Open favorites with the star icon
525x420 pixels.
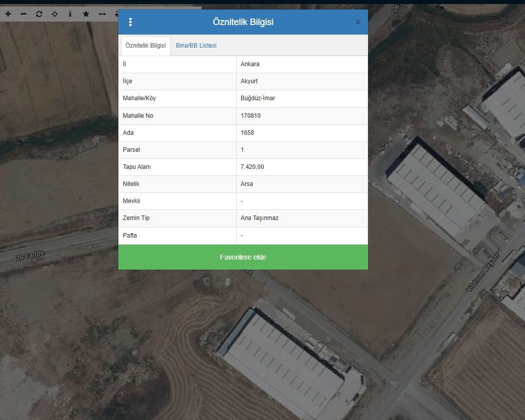(x=86, y=14)
